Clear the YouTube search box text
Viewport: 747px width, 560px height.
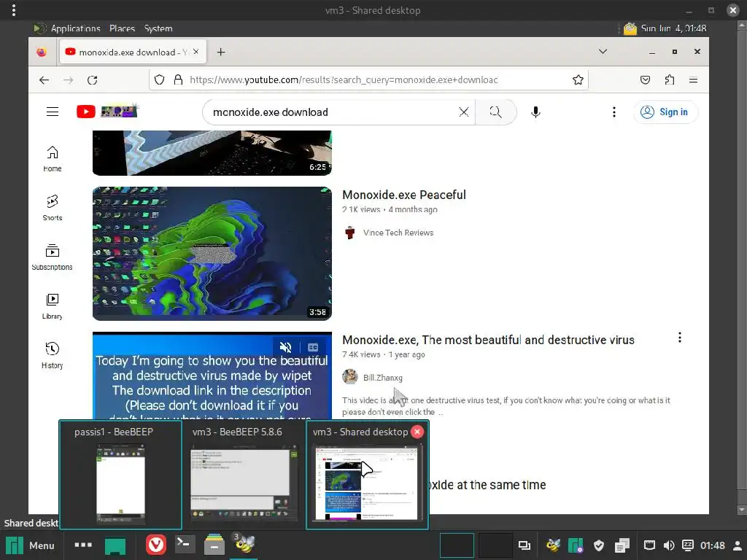[463, 112]
